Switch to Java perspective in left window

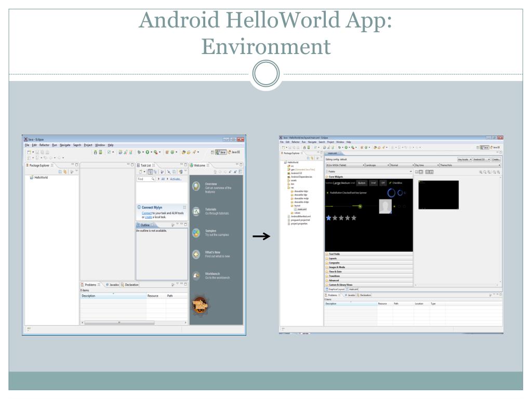point(221,152)
